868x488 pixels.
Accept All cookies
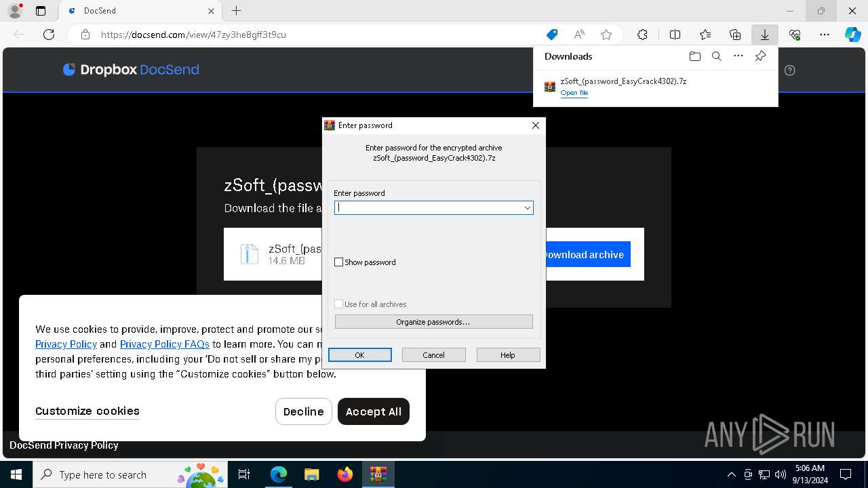click(x=374, y=411)
